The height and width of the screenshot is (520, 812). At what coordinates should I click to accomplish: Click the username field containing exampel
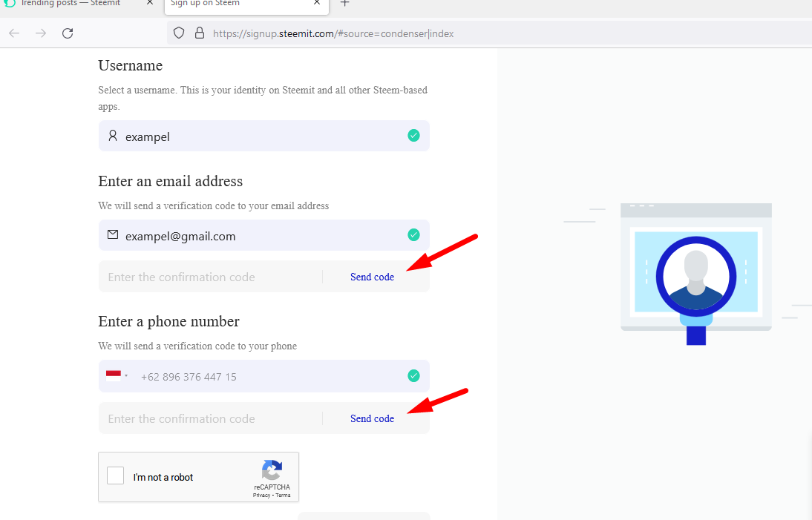tap(264, 136)
